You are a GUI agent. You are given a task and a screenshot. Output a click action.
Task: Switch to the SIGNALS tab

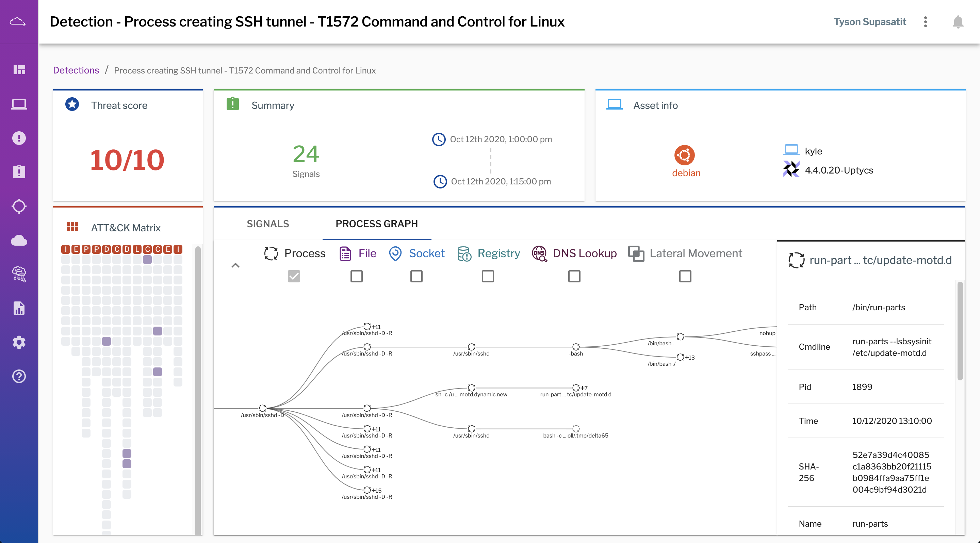pos(267,223)
